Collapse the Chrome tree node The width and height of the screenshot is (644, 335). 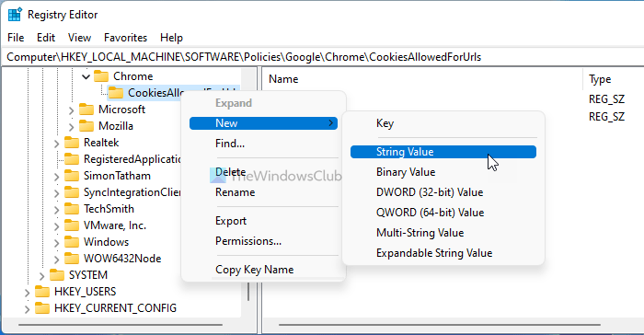pyautogui.click(x=86, y=76)
